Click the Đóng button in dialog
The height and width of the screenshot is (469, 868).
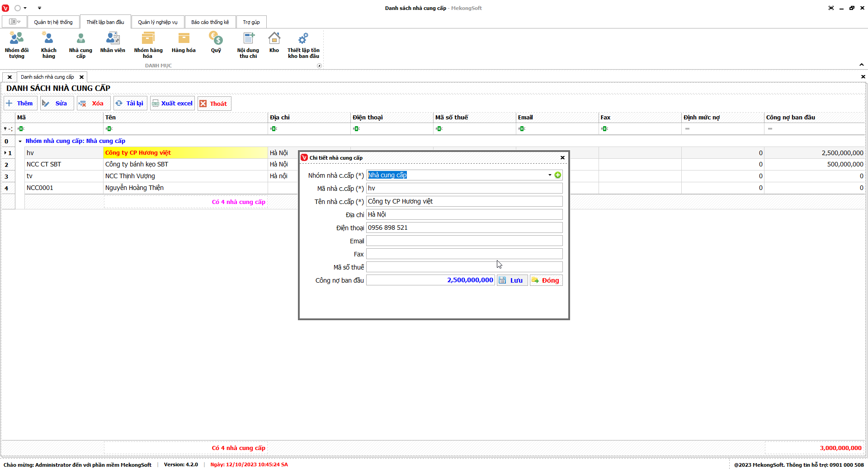point(546,280)
